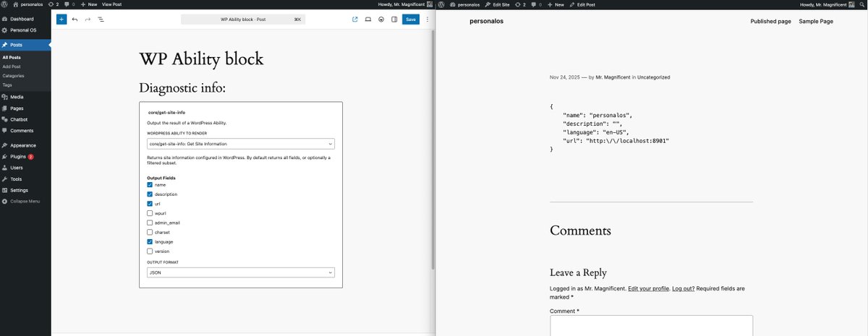Viewport: 868px width, 336px height.
Task: Uncheck the description output field
Action: (150, 194)
